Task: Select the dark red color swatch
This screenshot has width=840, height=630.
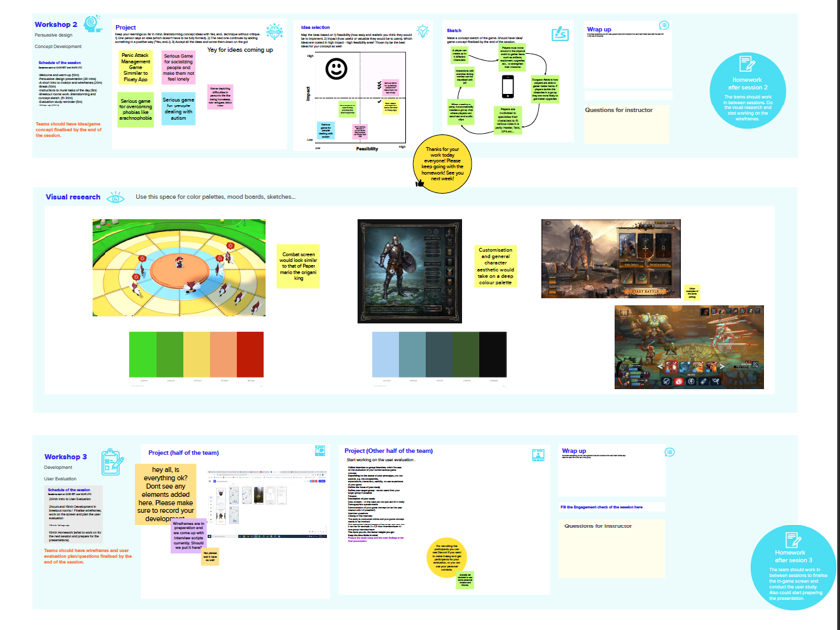Action: (250, 355)
